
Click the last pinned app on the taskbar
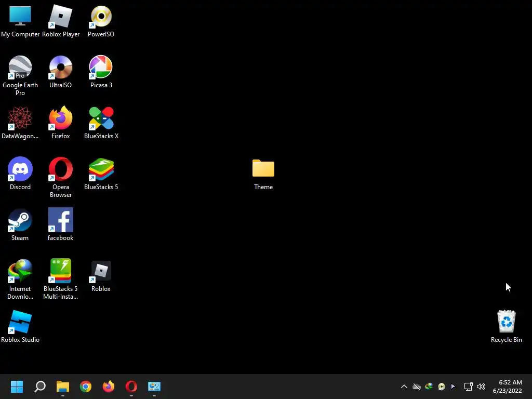pyautogui.click(x=154, y=387)
